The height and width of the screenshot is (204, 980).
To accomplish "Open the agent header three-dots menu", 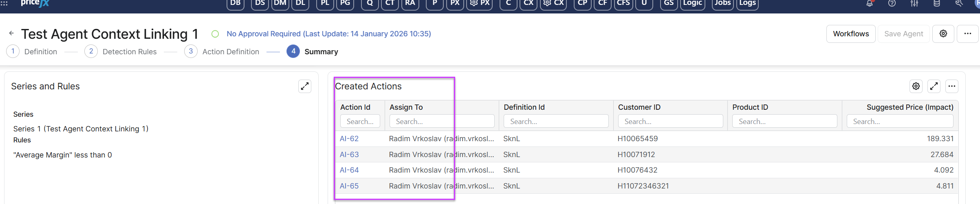I will [968, 33].
